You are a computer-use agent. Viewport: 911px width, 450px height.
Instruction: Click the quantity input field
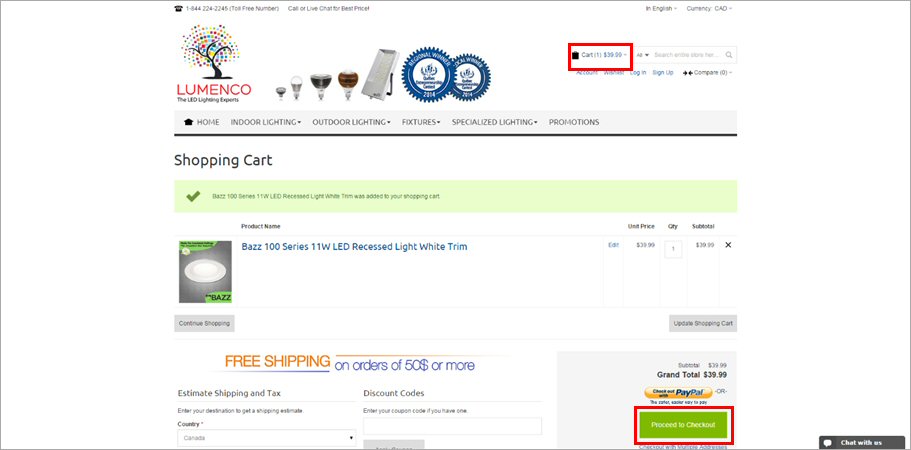pos(673,250)
